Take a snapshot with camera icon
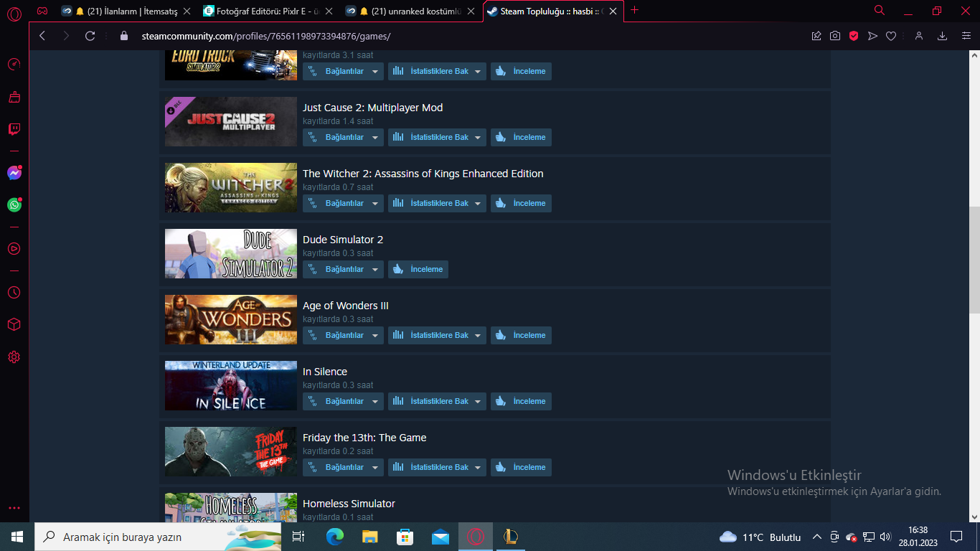The height and width of the screenshot is (551, 980). (835, 36)
